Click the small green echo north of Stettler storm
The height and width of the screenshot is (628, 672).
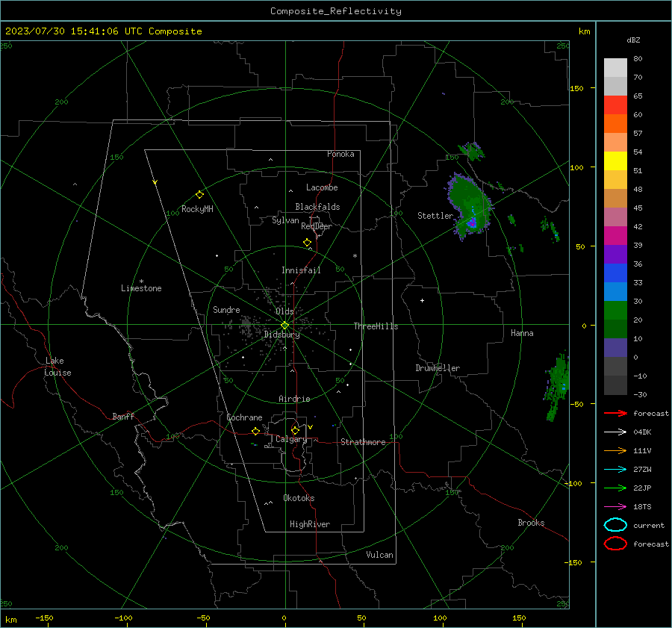[472, 151]
